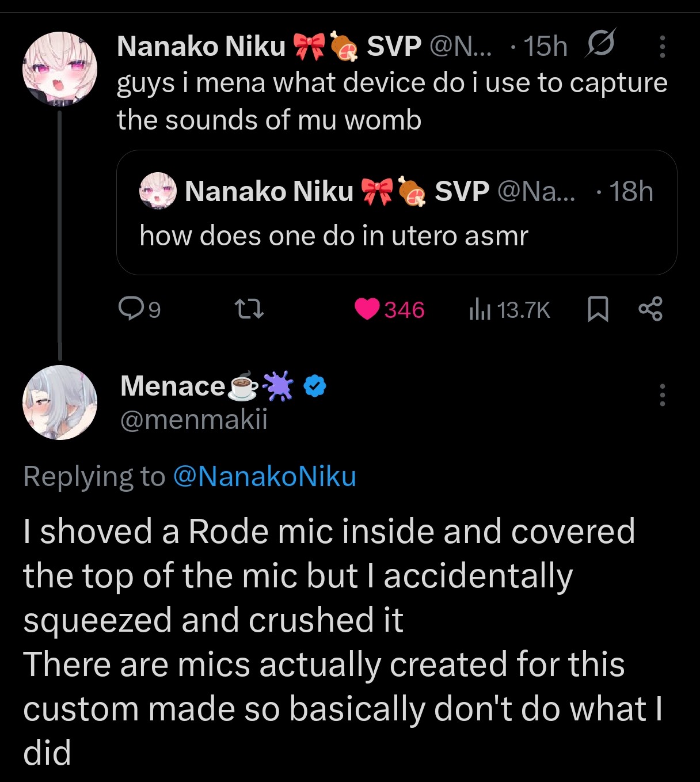Open the @NanakoNiku mention link

tap(264, 477)
